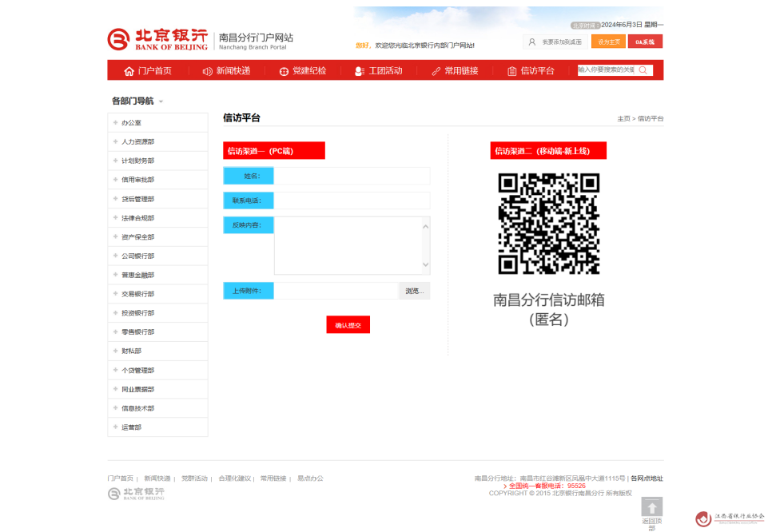Expand 法律合规部 department item
This screenshot has height=532, width=772.
pyautogui.click(x=157, y=218)
